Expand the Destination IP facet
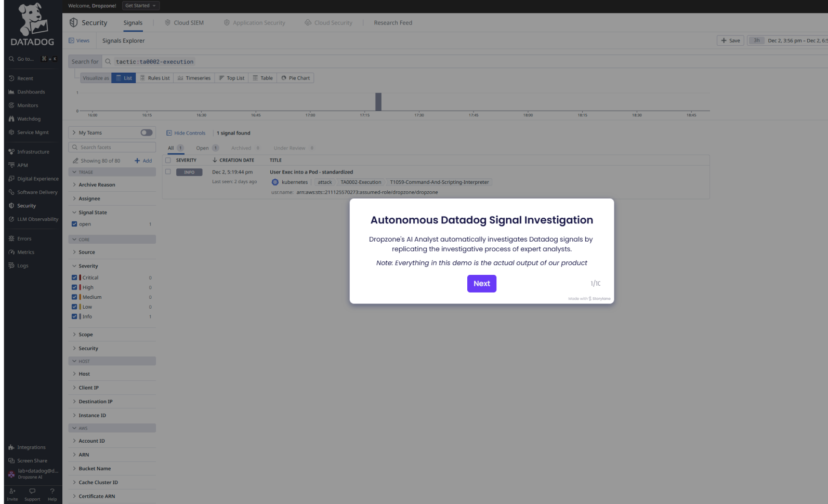The height and width of the screenshot is (504, 828). pyautogui.click(x=96, y=402)
